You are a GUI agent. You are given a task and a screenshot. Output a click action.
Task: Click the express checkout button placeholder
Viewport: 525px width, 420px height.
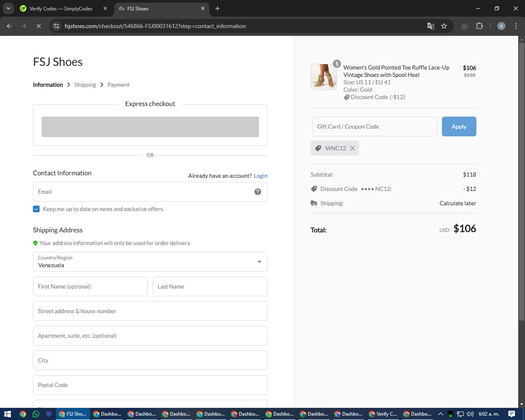pos(150,127)
